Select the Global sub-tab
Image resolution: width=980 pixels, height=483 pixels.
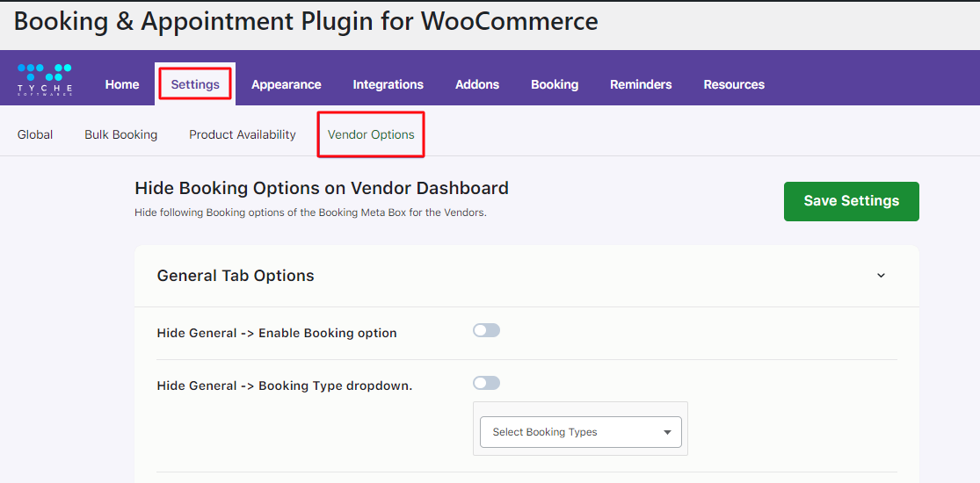click(x=35, y=134)
